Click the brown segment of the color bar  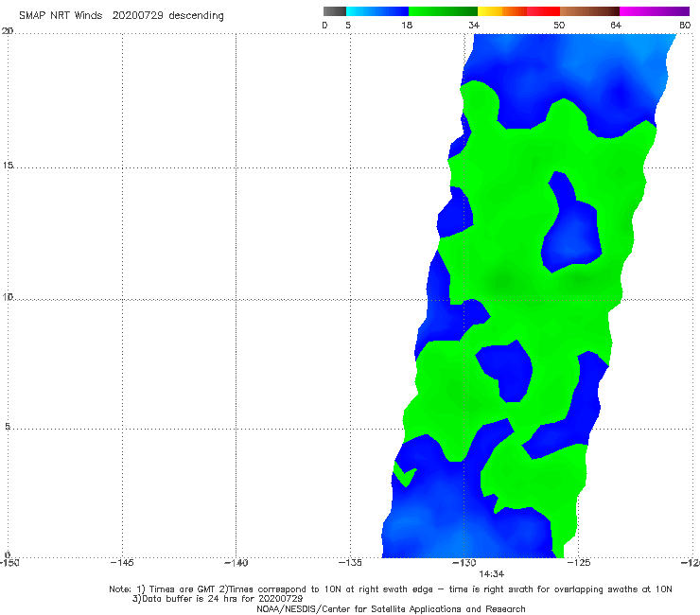(589, 11)
